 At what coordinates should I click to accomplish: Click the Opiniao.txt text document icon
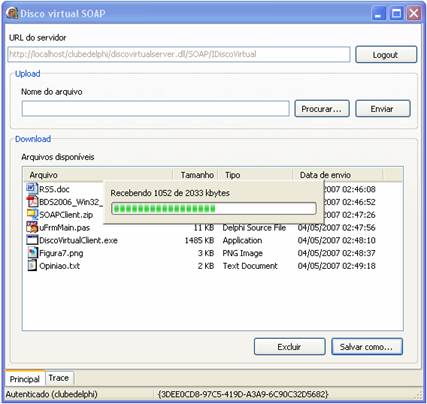(x=32, y=266)
